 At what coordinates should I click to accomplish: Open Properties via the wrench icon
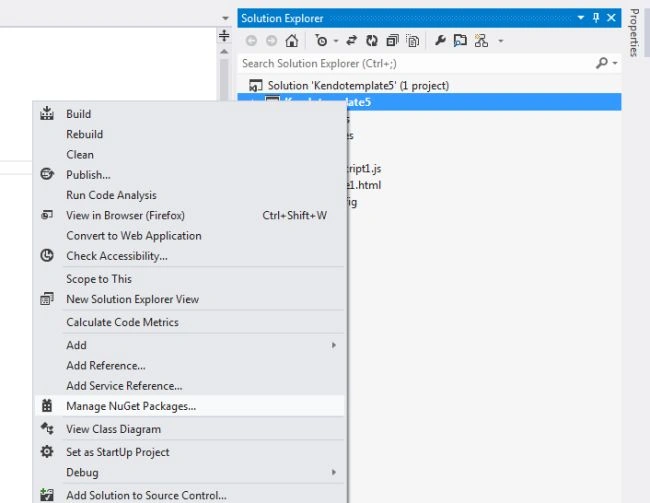(x=440, y=41)
